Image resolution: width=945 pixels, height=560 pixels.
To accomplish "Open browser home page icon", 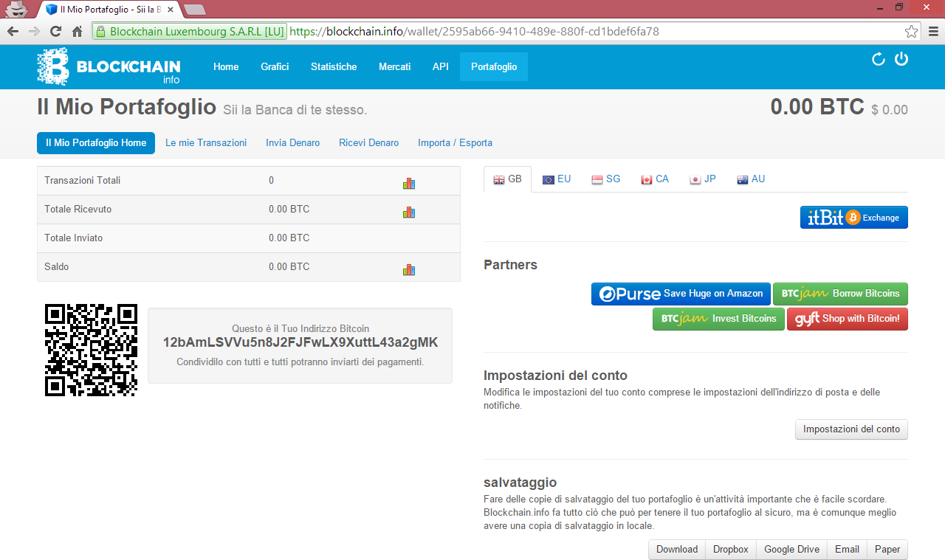I will click(x=77, y=31).
